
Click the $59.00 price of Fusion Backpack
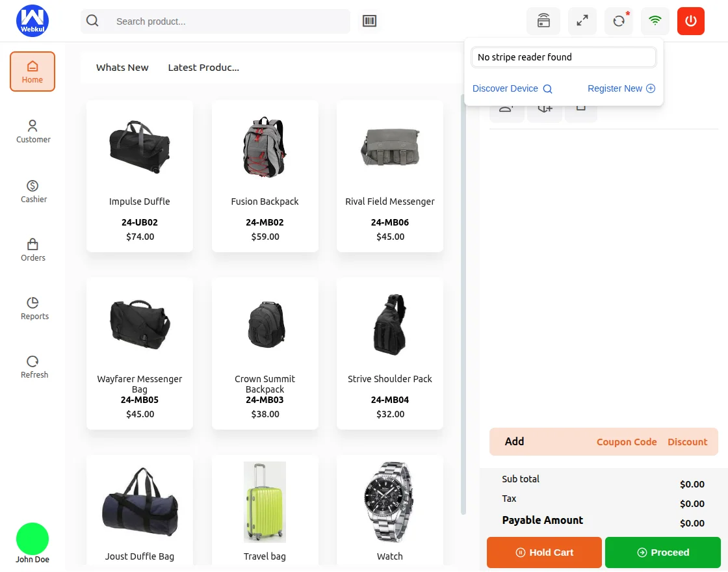265,237
